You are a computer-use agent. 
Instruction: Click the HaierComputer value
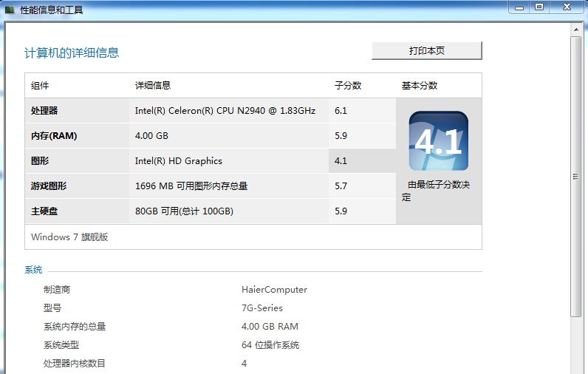tap(275, 290)
